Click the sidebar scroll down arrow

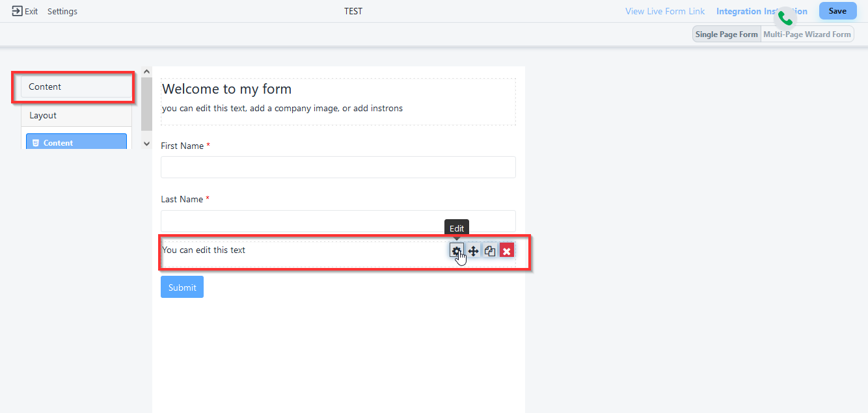point(146,143)
